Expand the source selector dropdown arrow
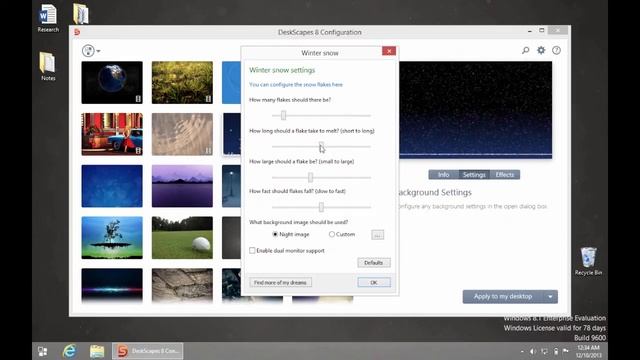640x360 pixels. point(98,51)
